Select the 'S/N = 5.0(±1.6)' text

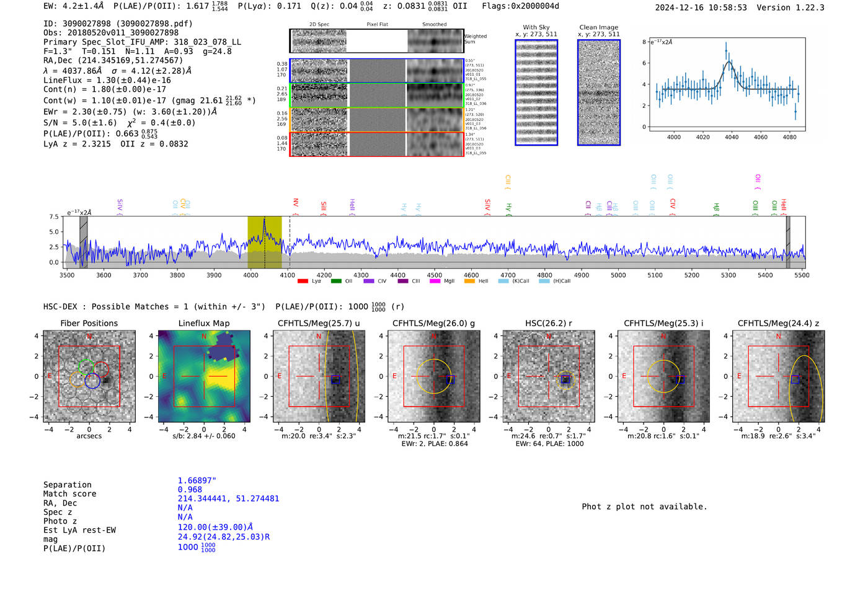(x=80, y=123)
